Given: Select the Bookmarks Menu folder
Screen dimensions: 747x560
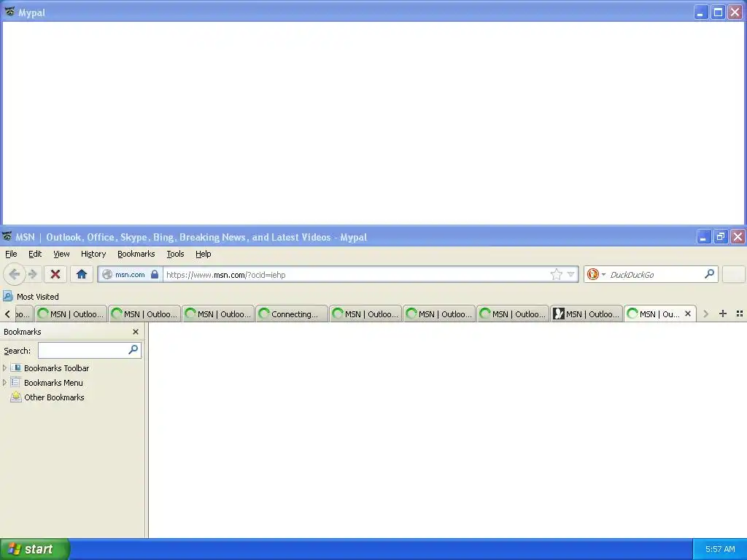Looking at the screenshot, I should tap(47, 383).
